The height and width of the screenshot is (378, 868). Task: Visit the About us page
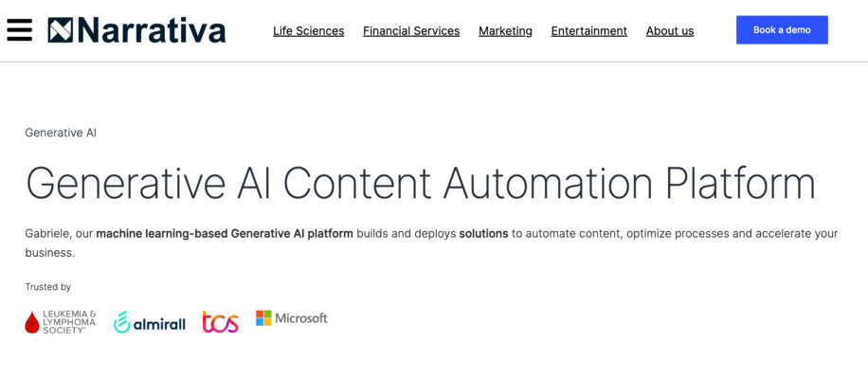[670, 31]
